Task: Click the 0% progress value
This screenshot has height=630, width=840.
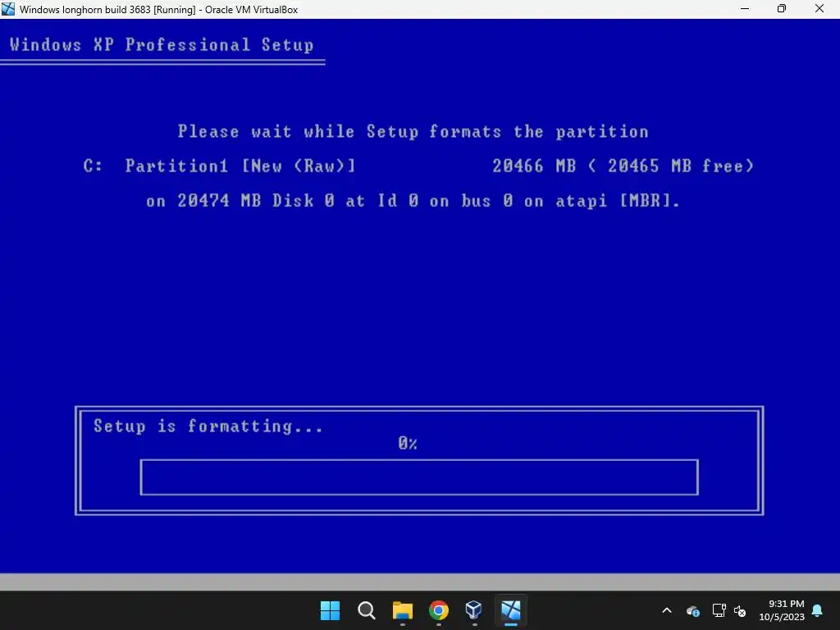Action: click(x=408, y=443)
